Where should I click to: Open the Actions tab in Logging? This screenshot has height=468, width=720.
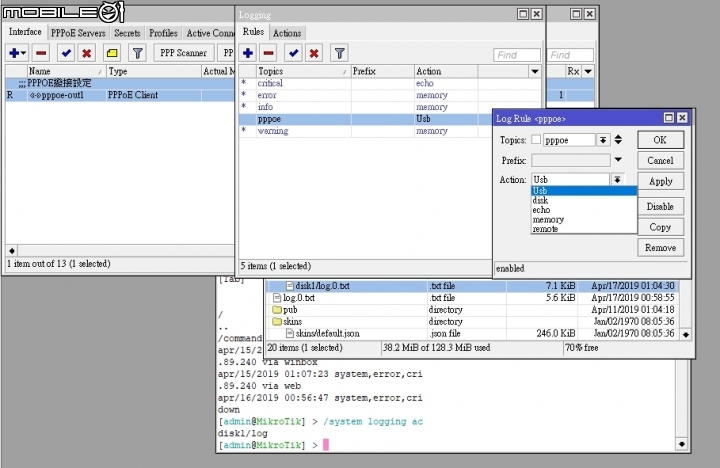click(287, 33)
